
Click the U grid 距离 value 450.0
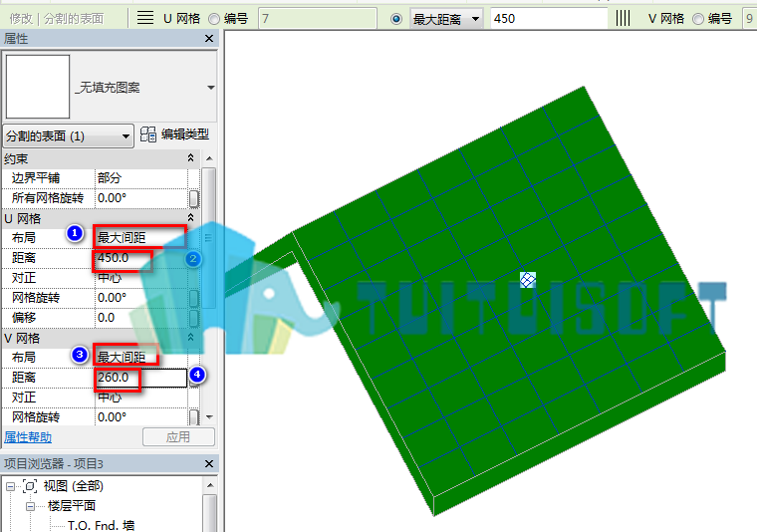(140, 258)
